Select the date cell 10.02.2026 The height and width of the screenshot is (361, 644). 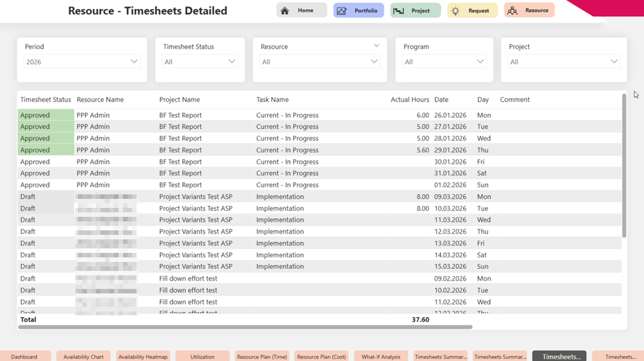pyautogui.click(x=450, y=290)
